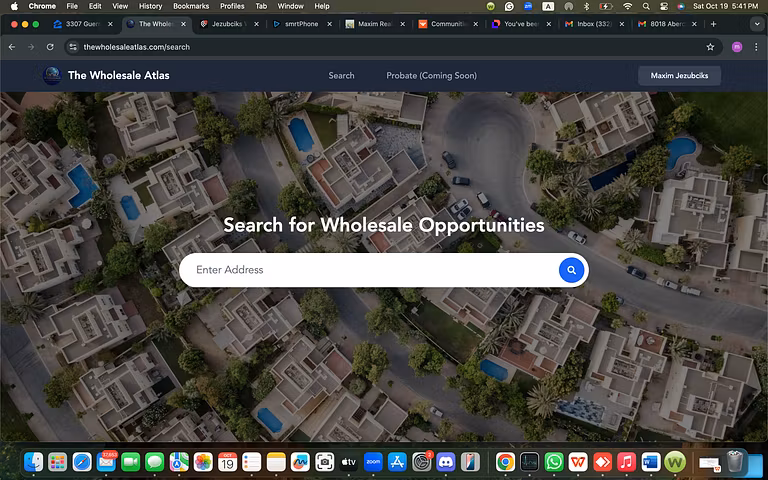Bookmark this page with the star icon
Screen dimensions: 768x480
[x=710, y=47]
